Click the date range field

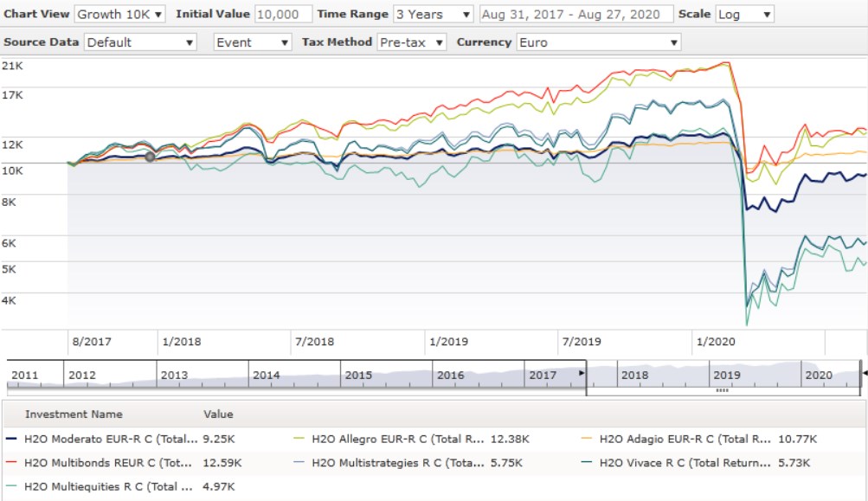pos(575,15)
